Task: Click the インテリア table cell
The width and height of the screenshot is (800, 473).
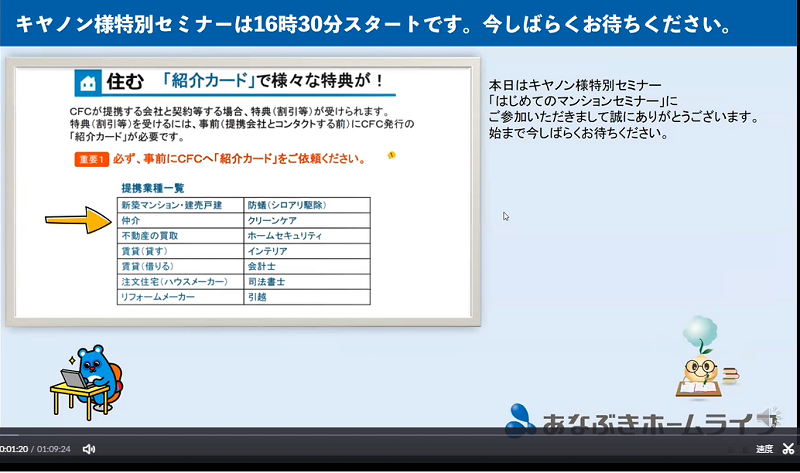Action: click(x=307, y=251)
